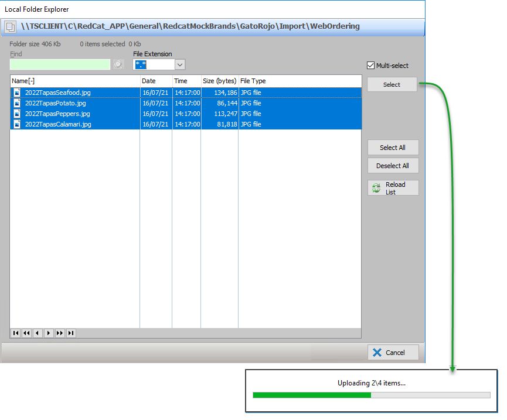The image size is (507, 420).
Task: Open the File Extension dropdown
Action: tap(180, 64)
